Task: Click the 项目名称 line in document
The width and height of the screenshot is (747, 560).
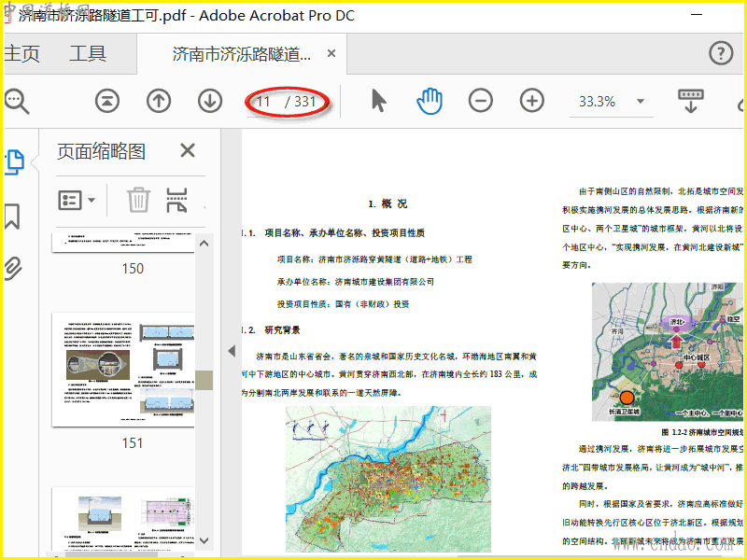Action: [x=374, y=259]
